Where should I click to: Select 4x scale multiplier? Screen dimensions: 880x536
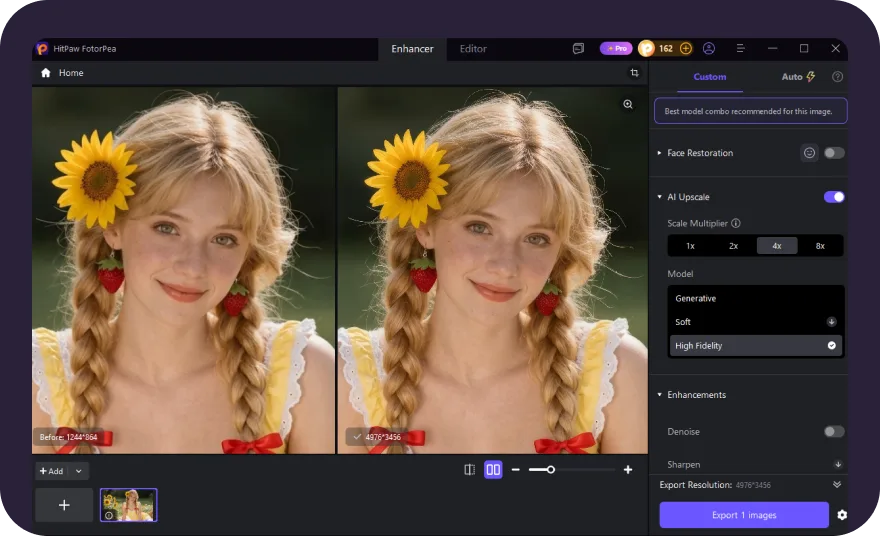[x=777, y=246]
